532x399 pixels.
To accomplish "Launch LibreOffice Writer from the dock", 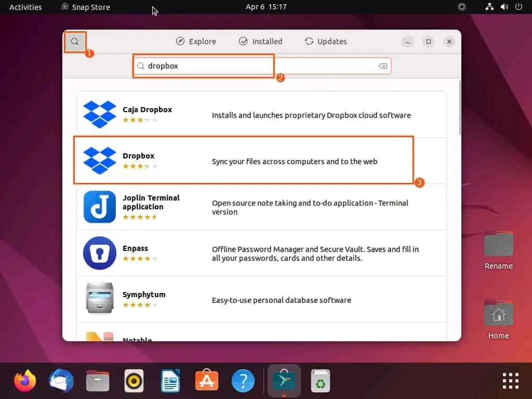I will pos(170,380).
